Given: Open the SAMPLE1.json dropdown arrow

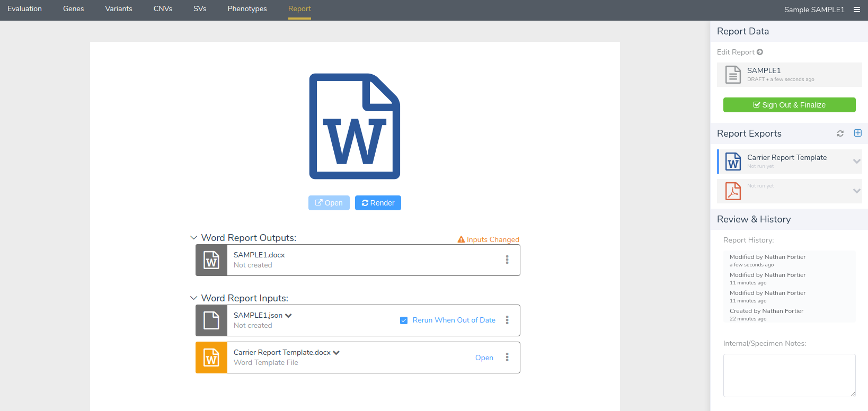Looking at the screenshot, I should (x=288, y=316).
